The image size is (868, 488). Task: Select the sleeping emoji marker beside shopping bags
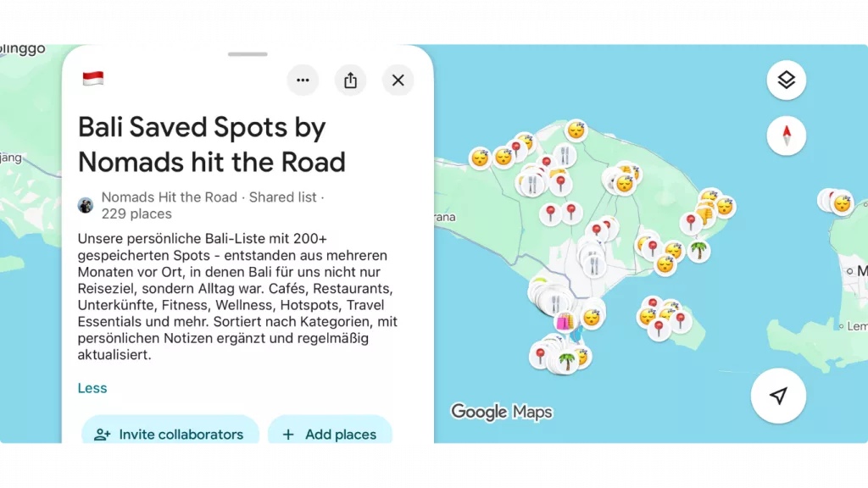click(x=591, y=318)
